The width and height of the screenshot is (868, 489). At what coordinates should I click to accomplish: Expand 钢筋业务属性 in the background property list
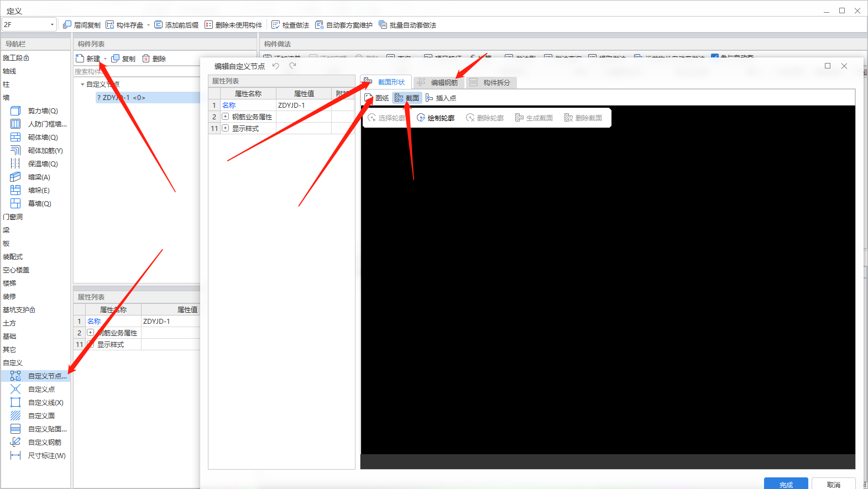pyautogui.click(x=90, y=333)
